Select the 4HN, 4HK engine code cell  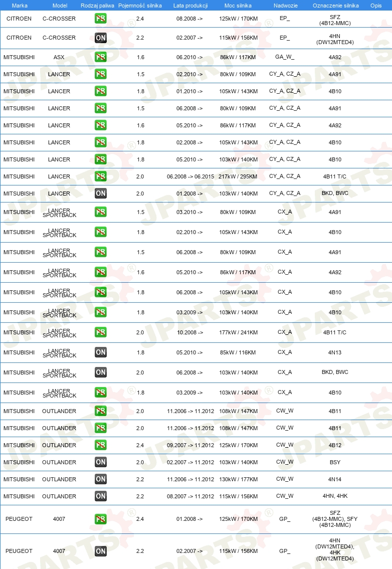pyautogui.click(x=335, y=496)
